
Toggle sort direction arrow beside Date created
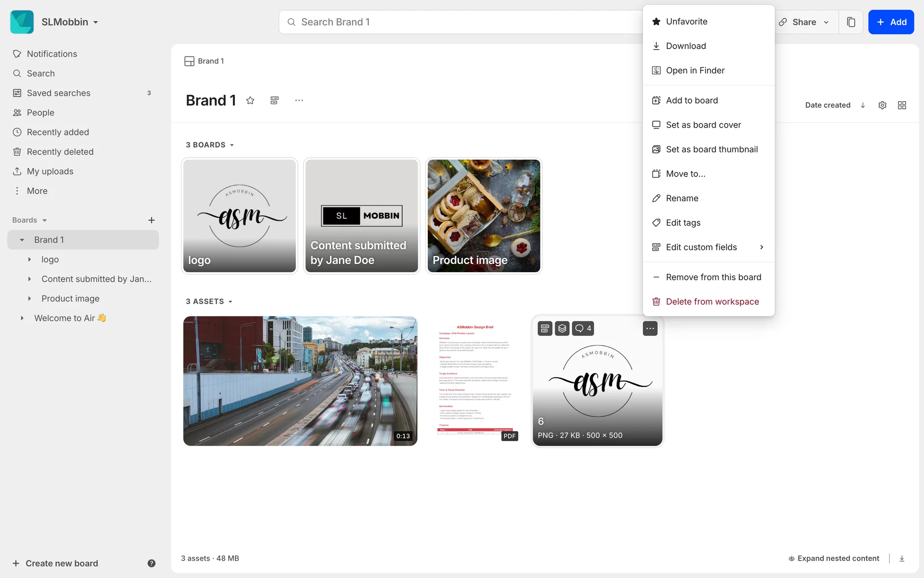(x=863, y=105)
